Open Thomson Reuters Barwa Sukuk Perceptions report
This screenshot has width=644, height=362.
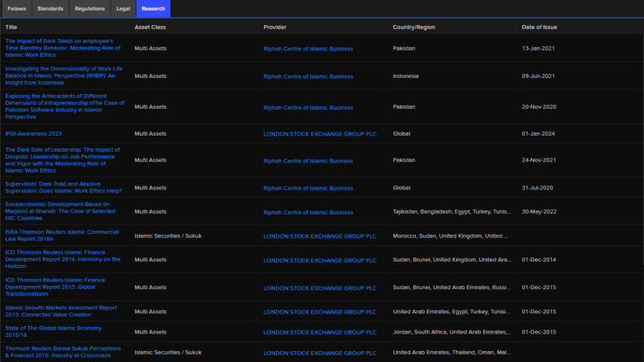63,352
